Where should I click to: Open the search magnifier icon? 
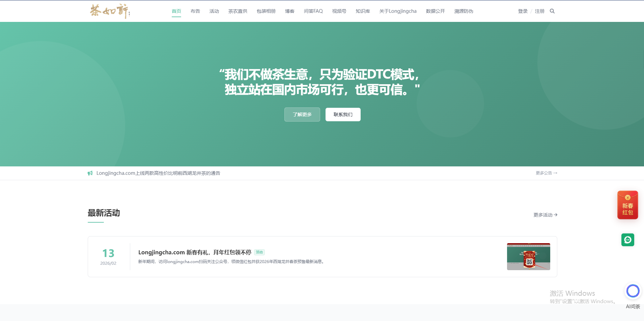click(552, 11)
